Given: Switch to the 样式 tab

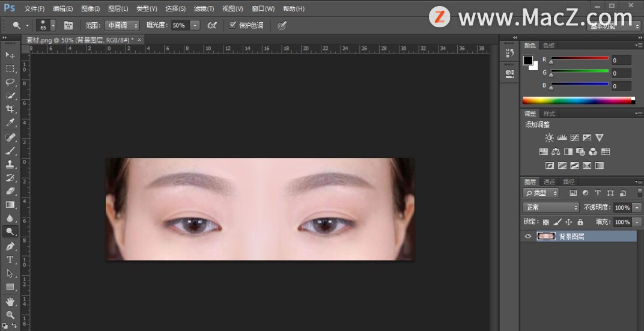Looking at the screenshot, I should pyautogui.click(x=549, y=114).
